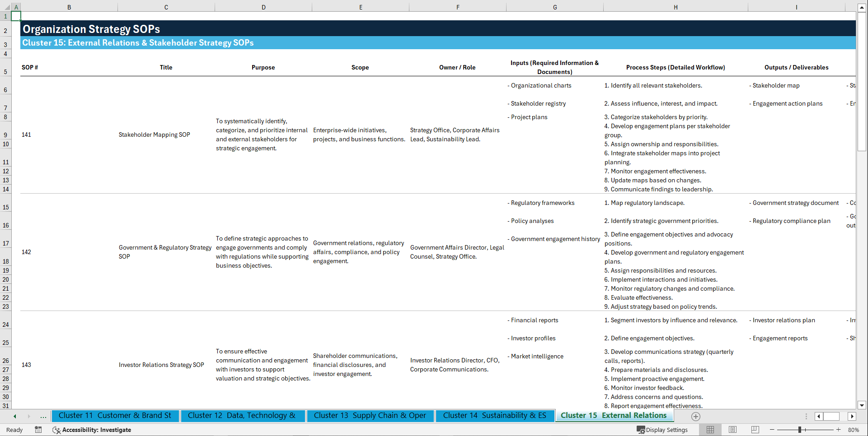Click the zoom slider handle
This screenshot has width=868, height=436.
801,430
